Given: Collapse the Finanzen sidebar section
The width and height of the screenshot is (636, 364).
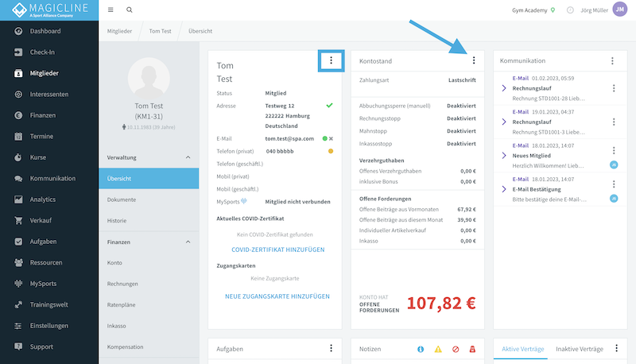Looking at the screenshot, I should 188,242.
